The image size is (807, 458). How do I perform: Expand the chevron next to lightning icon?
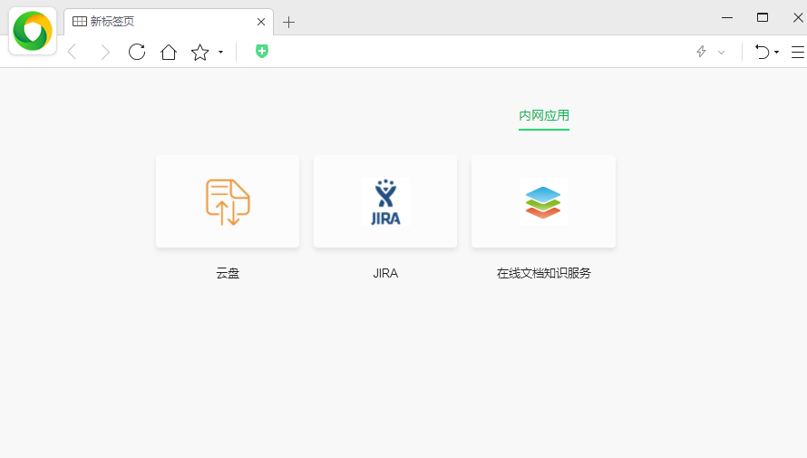pos(721,52)
